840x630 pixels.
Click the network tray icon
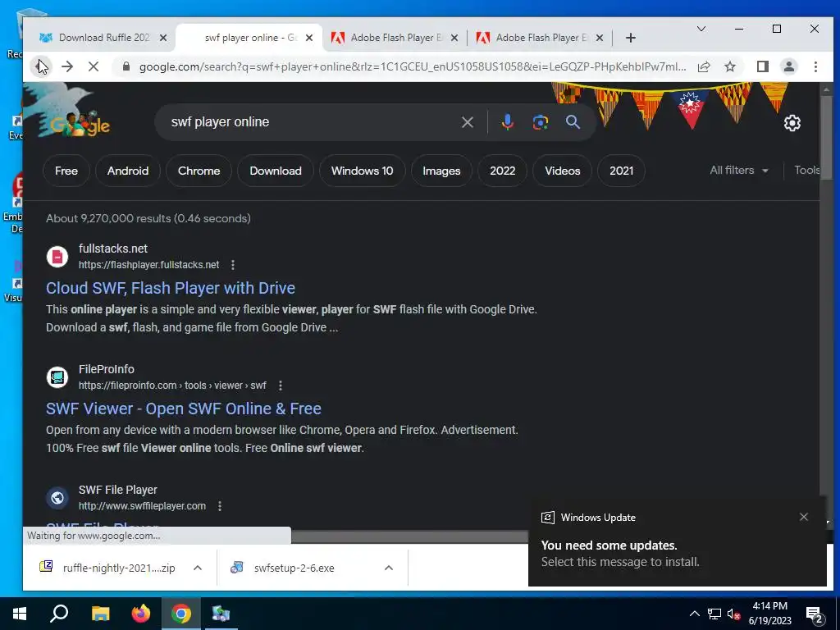coord(714,614)
